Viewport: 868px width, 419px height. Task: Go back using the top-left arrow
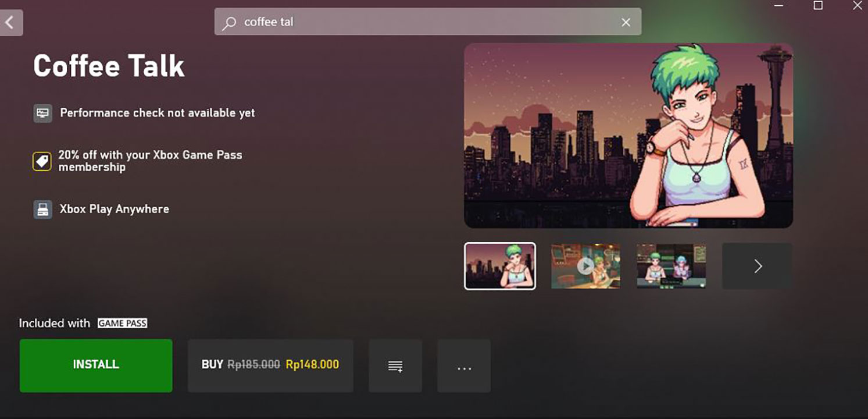[x=10, y=23]
